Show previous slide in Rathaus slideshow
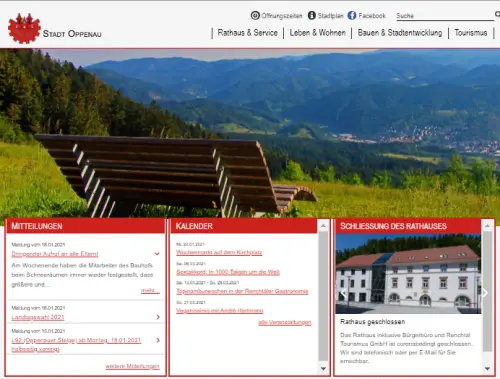500x379 pixels. (x=343, y=293)
